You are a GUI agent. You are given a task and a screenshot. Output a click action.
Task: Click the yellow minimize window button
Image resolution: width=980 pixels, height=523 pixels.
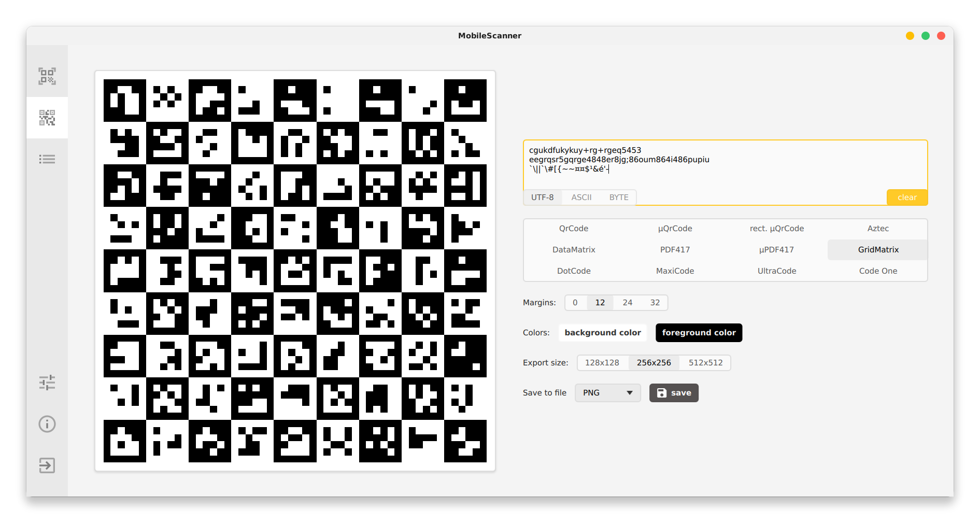pyautogui.click(x=910, y=36)
